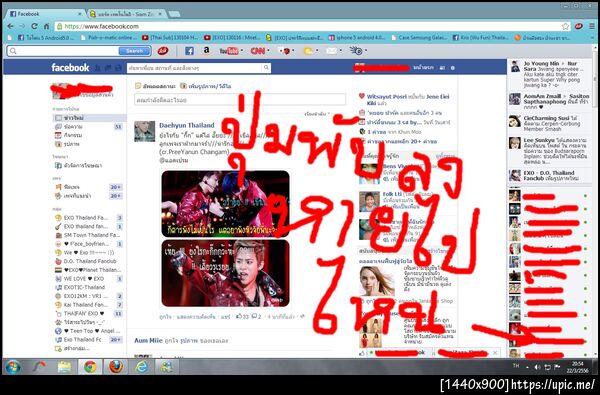Open the Home link in the blue bar
This screenshot has width=600, height=395.
pos(423,68)
